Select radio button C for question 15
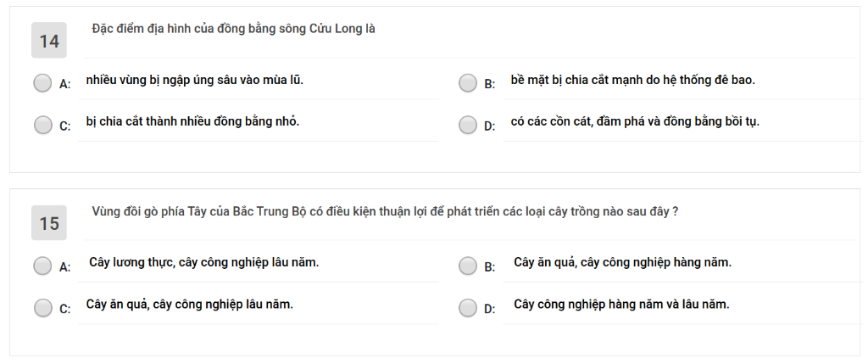Image resolution: width=868 pixels, height=364 pixels. [x=42, y=307]
